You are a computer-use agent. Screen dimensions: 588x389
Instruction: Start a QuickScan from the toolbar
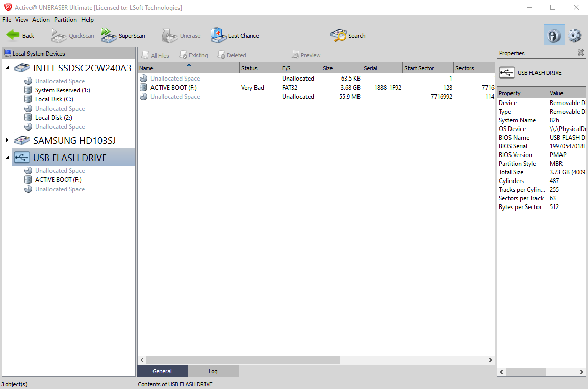point(73,36)
